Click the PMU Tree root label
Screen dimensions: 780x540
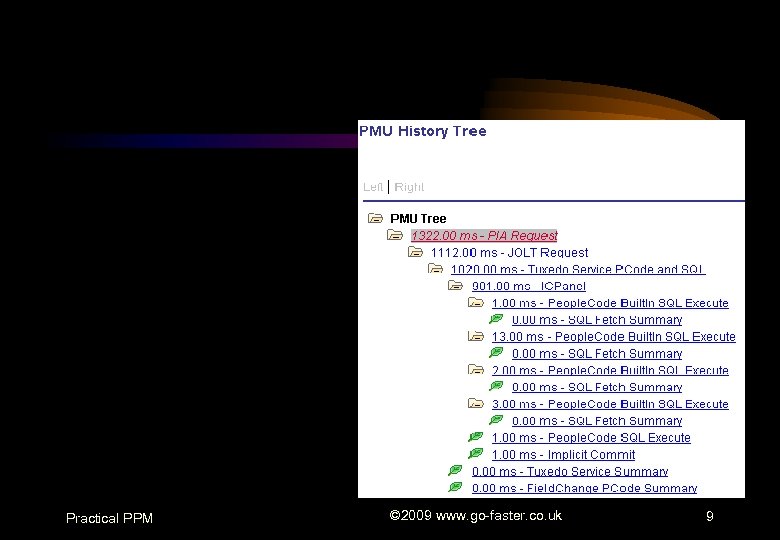418,219
